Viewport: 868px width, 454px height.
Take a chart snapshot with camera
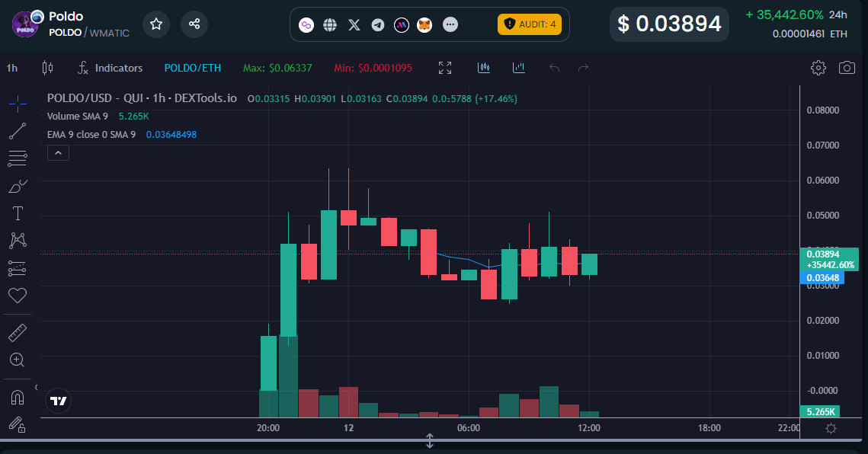click(x=847, y=68)
